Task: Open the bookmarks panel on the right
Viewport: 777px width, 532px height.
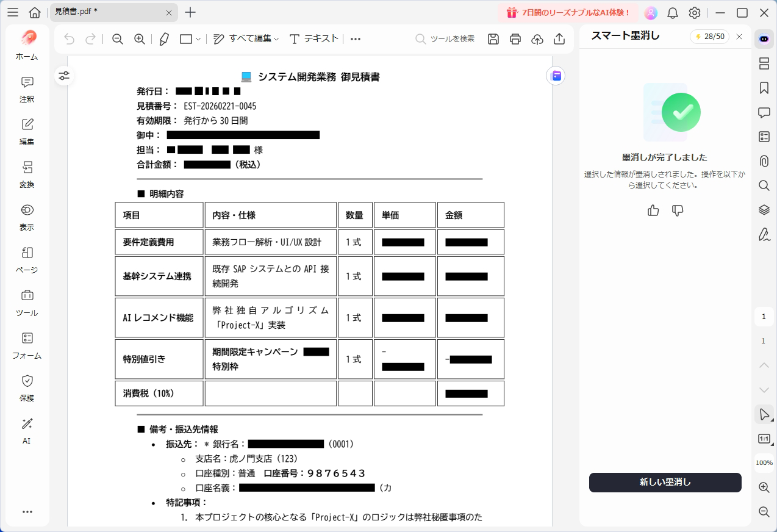Action: pos(764,87)
